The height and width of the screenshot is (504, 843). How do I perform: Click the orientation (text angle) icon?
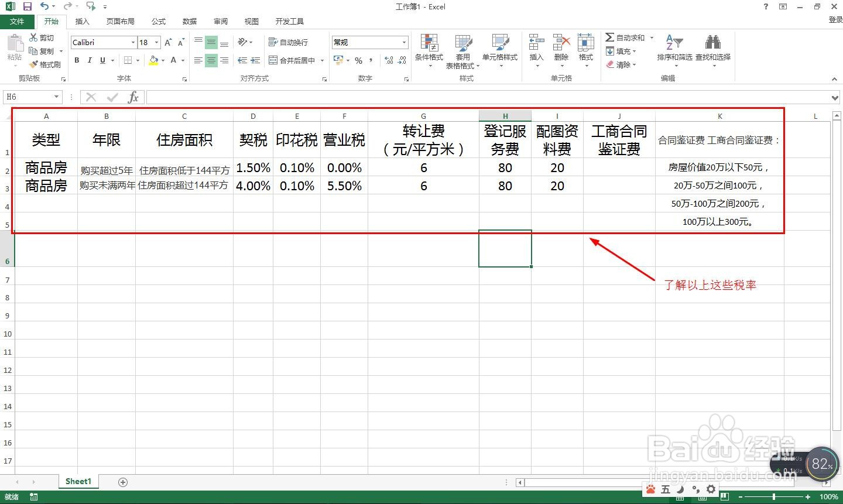243,42
